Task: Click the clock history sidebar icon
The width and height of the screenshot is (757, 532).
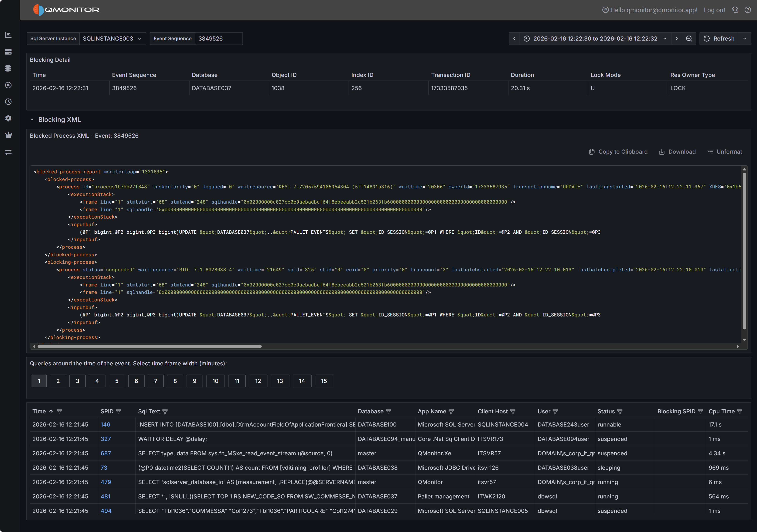Action: click(8, 101)
